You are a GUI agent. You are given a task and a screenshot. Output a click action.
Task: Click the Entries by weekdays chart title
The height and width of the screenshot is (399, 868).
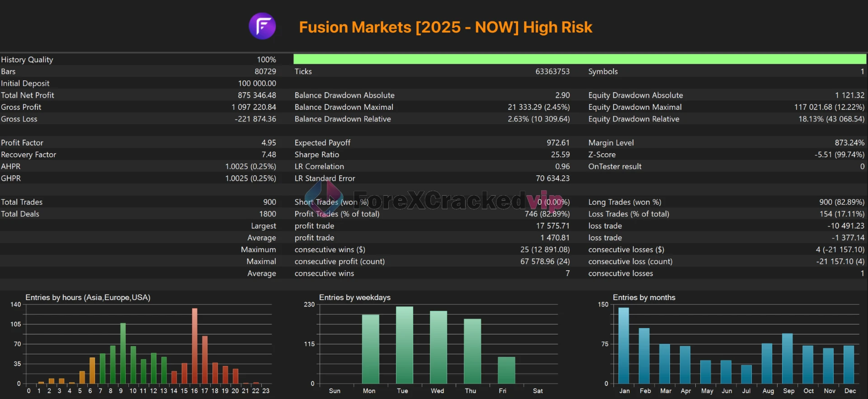(x=354, y=297)
